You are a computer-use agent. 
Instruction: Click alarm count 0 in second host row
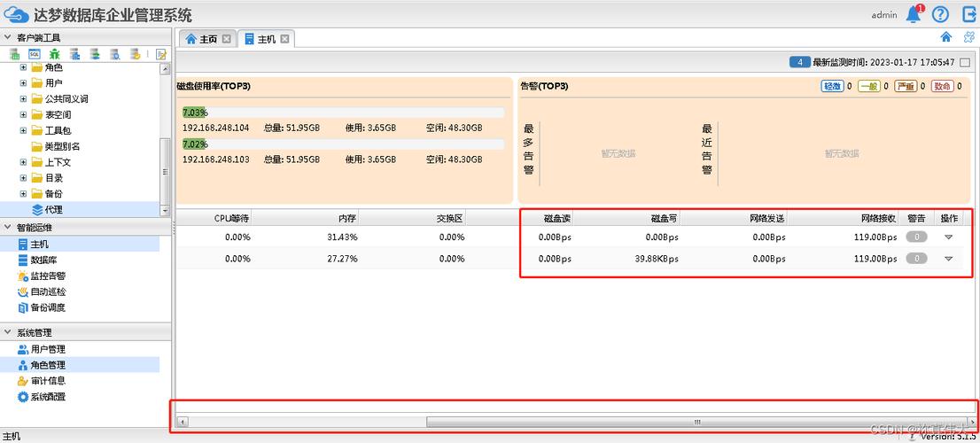pos(916,259)
